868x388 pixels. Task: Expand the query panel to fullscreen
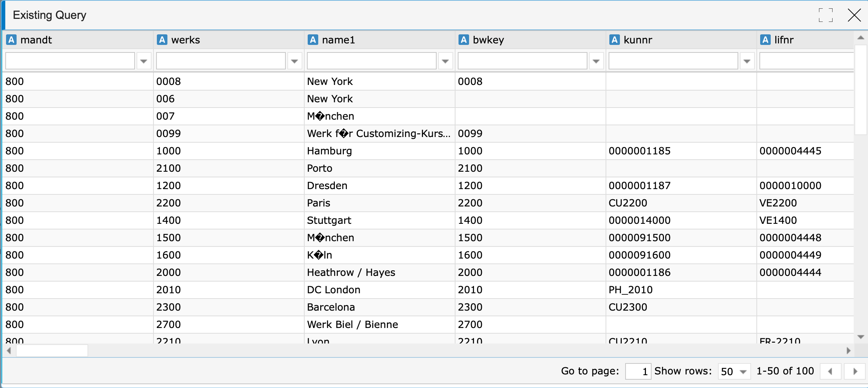825,15
